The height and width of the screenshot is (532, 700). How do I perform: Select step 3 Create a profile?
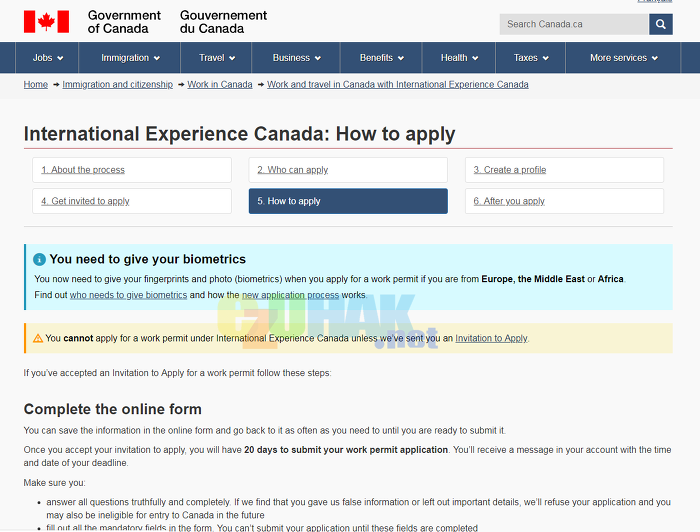point(564,170)
